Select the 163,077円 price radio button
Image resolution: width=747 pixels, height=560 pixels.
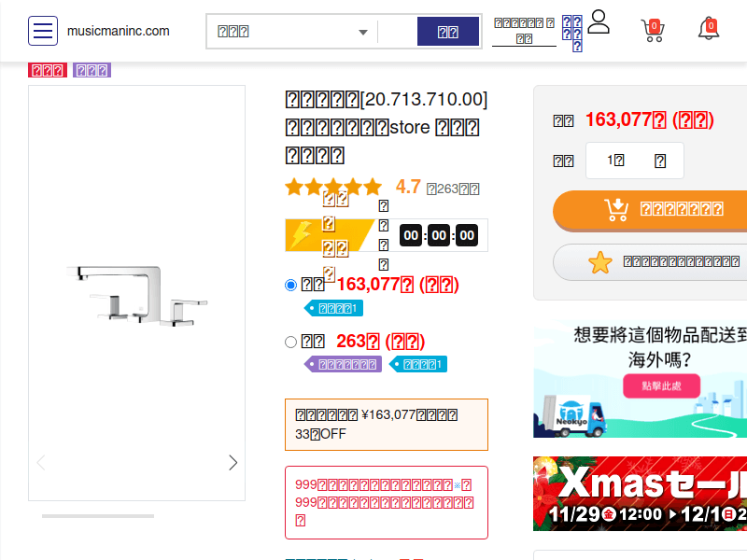(290, 285)
